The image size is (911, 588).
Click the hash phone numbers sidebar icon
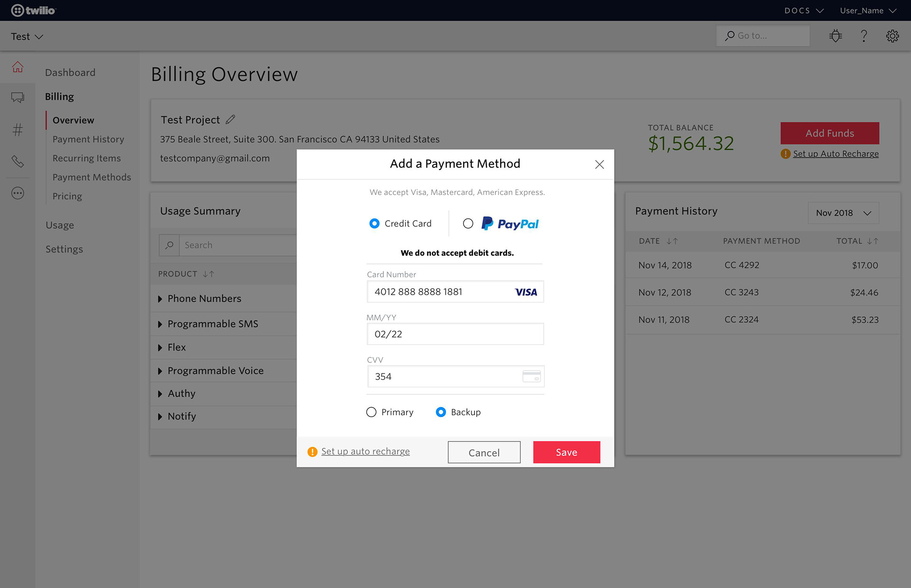[x=18, y=130]
